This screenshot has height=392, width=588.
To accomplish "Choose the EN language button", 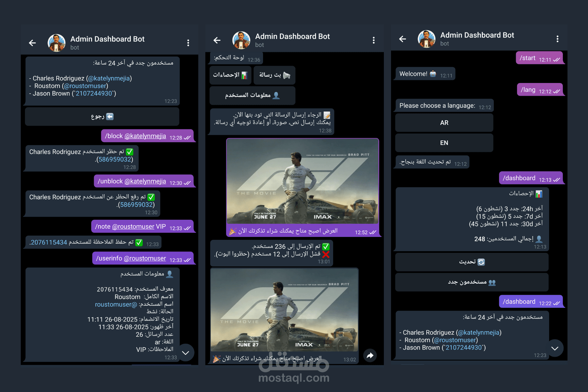I will click(444, 143).
